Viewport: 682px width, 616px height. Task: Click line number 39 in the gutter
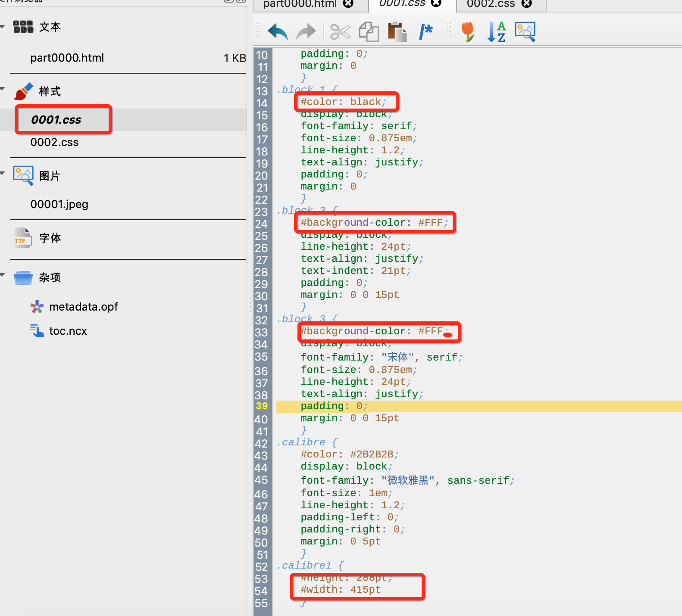pos(262,406)
